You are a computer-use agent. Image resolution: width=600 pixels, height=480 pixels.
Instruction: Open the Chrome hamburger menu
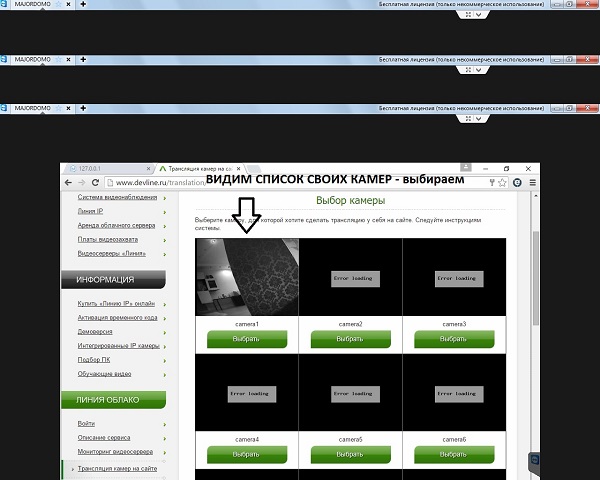(x=532, y=183)
